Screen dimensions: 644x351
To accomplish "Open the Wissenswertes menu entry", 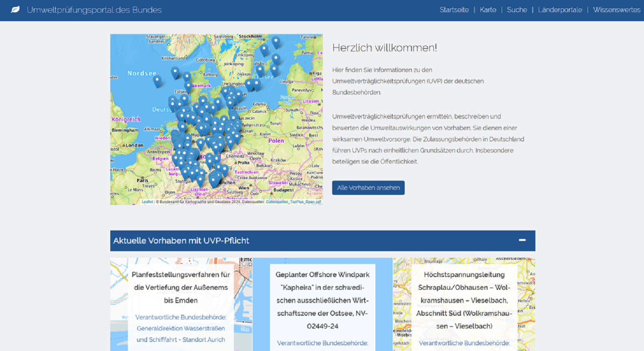I will pos(616,10).
